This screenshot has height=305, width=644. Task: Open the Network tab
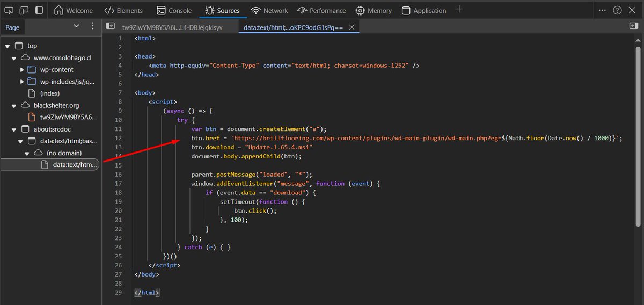coord(269,10)
